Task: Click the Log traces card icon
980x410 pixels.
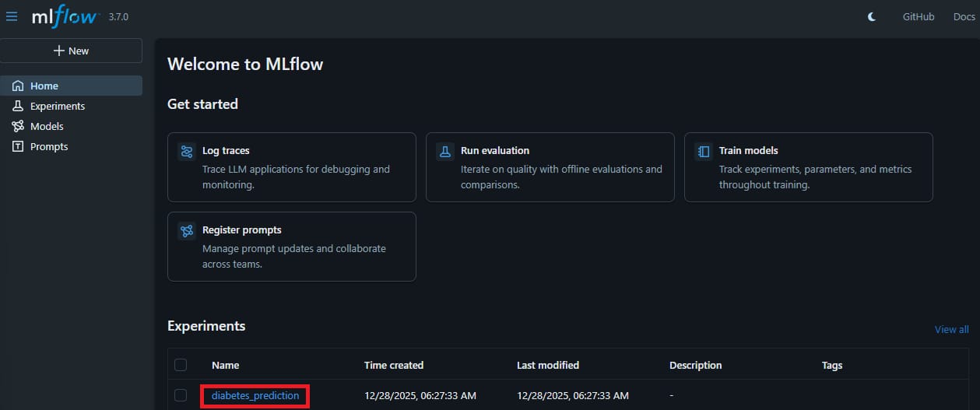Action: (x=187, y=152)
